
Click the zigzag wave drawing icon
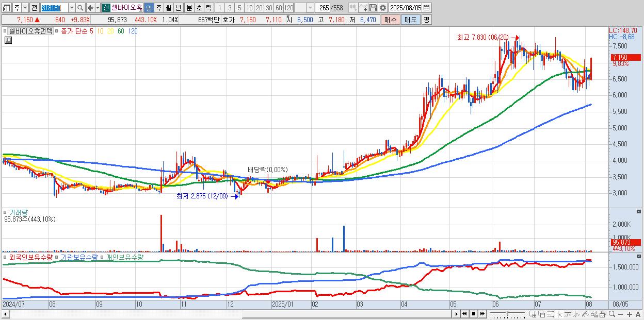tap(577, 314)
